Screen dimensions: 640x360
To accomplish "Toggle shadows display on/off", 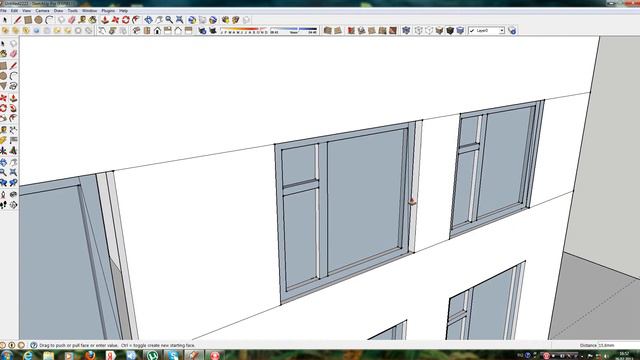I will pos(212,31).
